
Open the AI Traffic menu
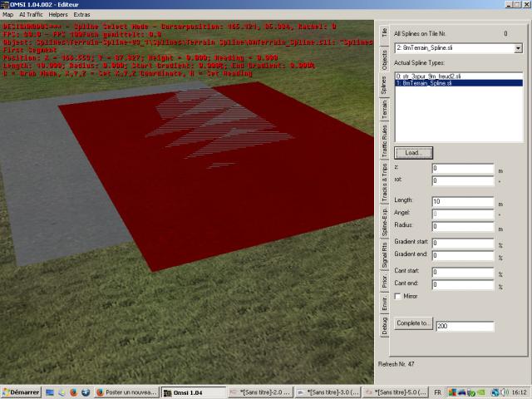click(x=31, y=15)
